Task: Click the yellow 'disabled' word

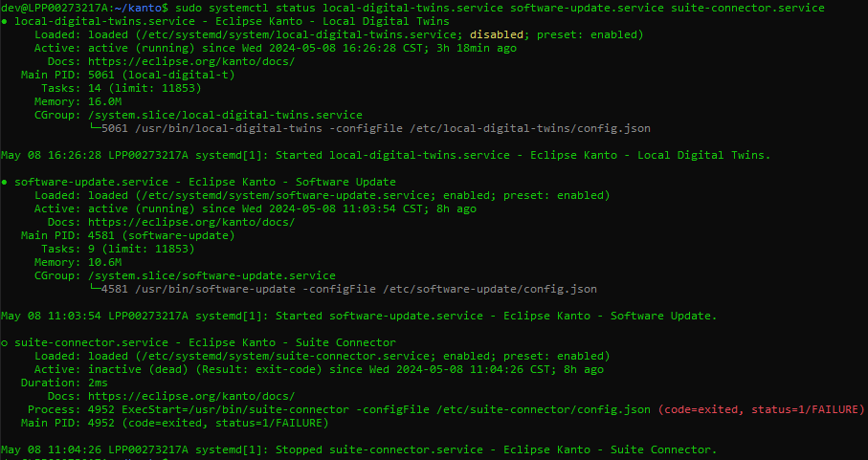Action: coord(497,34)
